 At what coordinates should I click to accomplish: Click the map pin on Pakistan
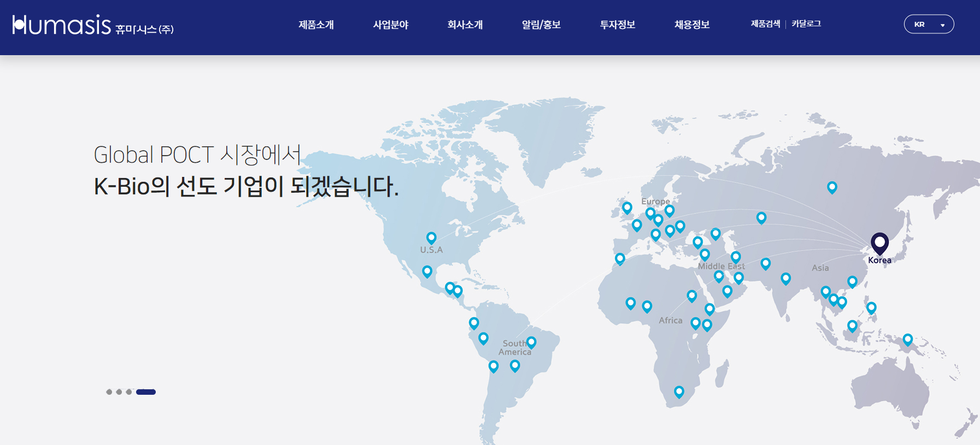tap(766, 264)
